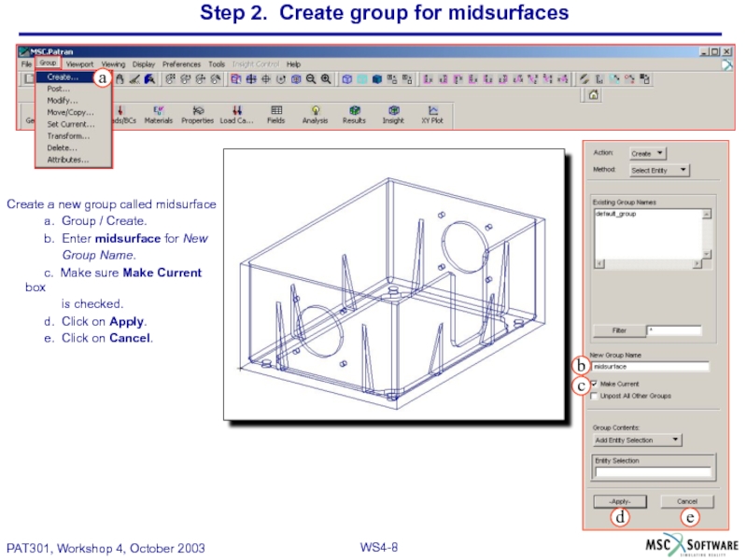
Task: Click the cyan hidden line cube icon
Action: pos(362,79)
